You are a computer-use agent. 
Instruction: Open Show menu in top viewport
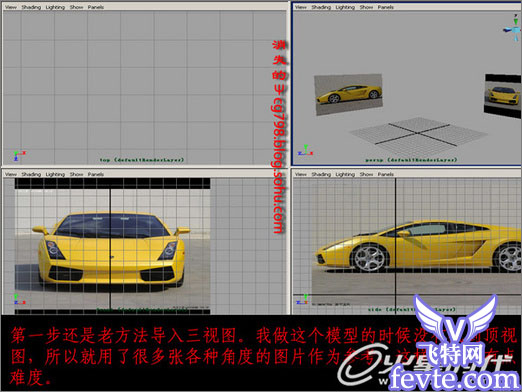(76, 7)
